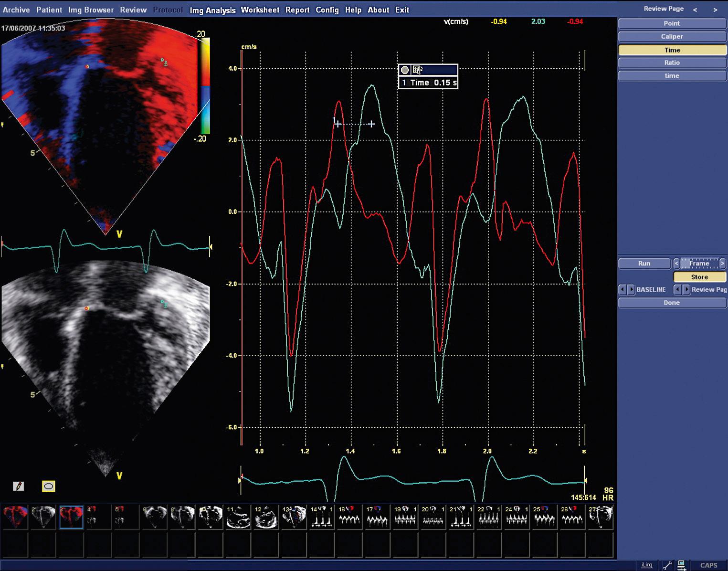The width and height of the screenshot is (728, 571).
Task: Click right arrow beside Review Page label
Action: coord(686,290)
